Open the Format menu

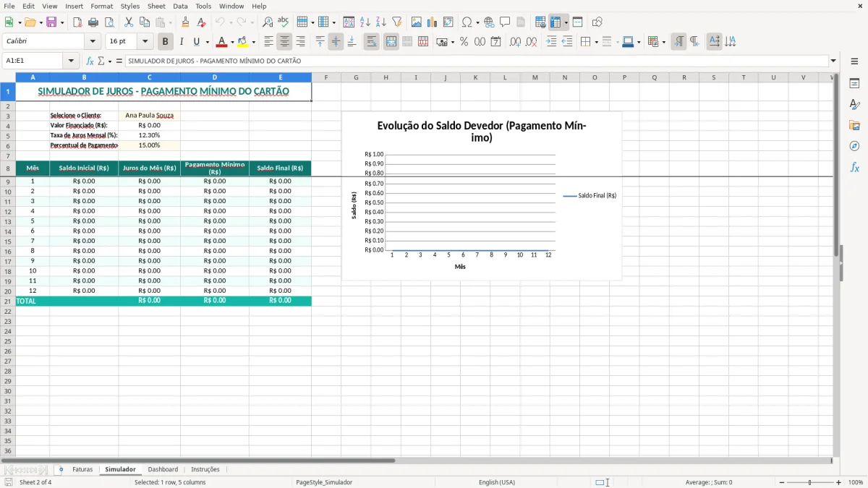pos(101,6)
